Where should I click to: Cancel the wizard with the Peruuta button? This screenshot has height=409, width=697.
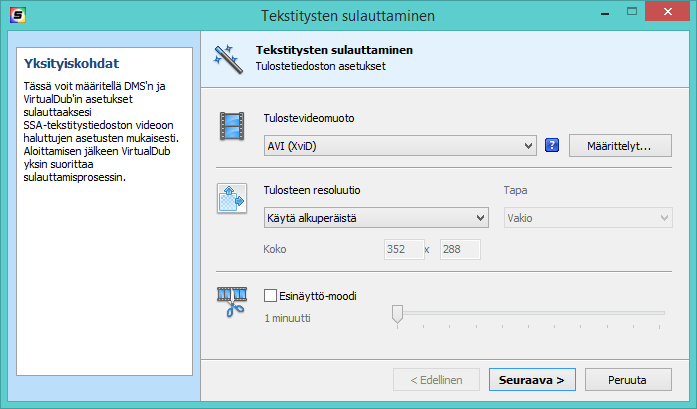626,380
